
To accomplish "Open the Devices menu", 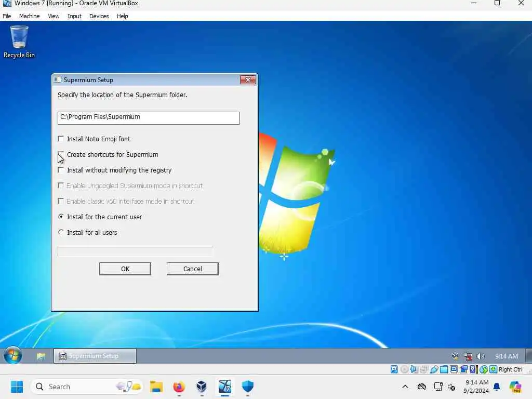I will pos(99,16).
